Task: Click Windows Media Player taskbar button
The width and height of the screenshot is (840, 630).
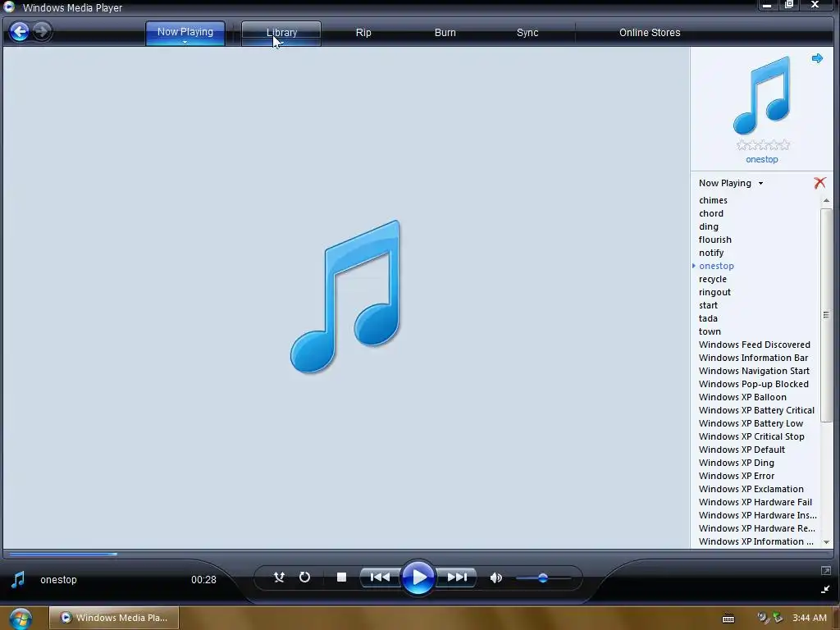Action: coord(113,618)
